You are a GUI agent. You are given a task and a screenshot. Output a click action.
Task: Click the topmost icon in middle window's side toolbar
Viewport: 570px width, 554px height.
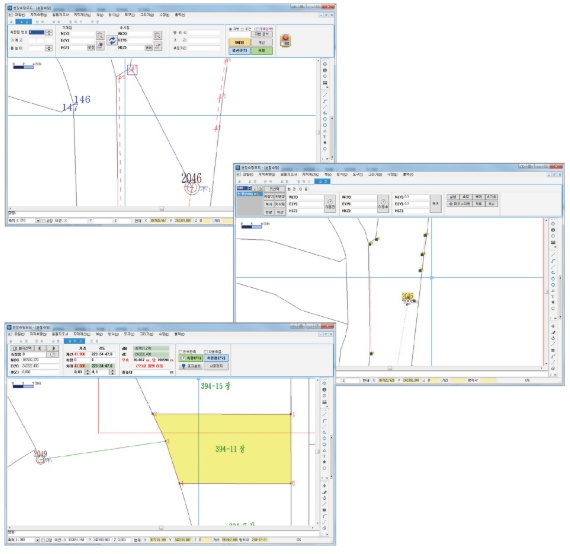553,224
